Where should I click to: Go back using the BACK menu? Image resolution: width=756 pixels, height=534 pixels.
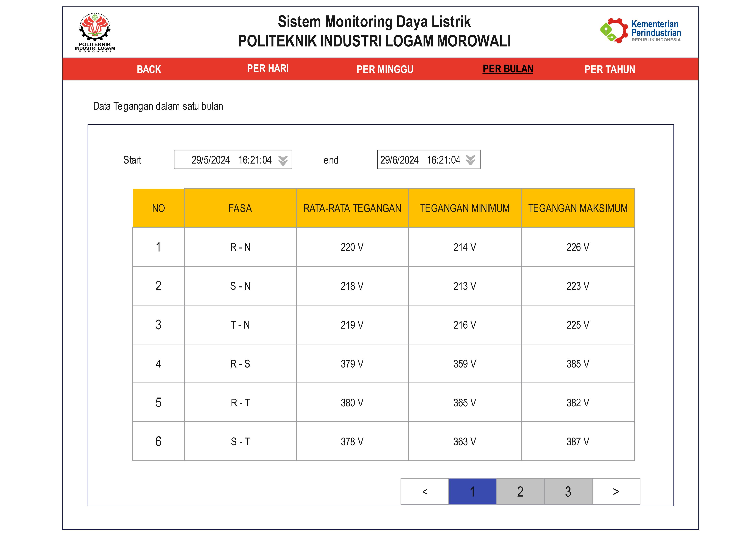tap(149, 69)
